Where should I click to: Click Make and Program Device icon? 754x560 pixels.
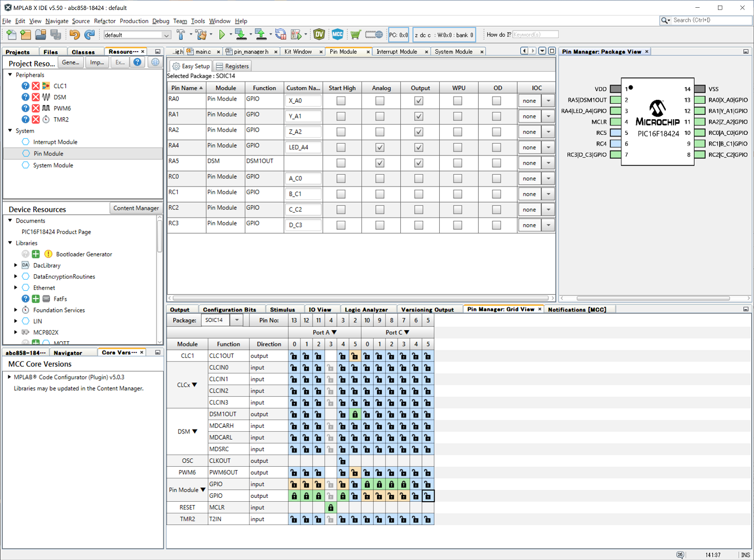(240, 34)
